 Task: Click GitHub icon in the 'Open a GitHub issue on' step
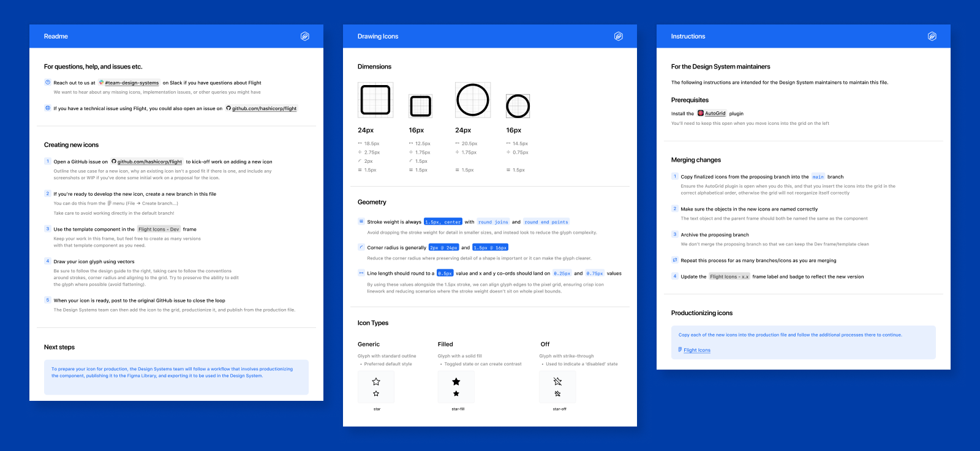coord(114,162)
